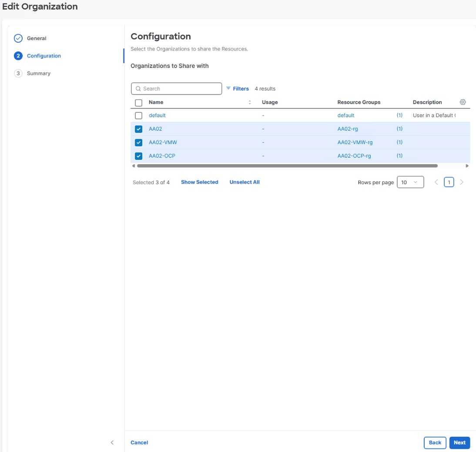Screen dimensions: 476x452
Task: Select the Configuration step
Action: click(44, 56)
